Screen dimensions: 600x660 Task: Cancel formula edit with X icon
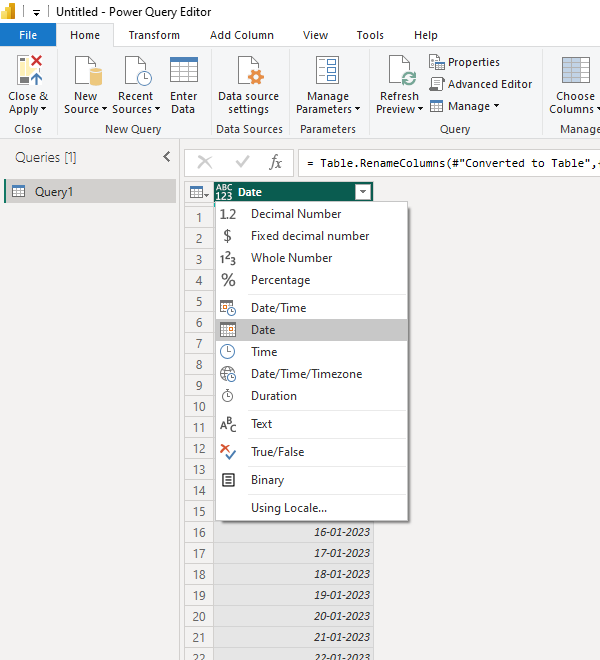(x=205, y=162)
